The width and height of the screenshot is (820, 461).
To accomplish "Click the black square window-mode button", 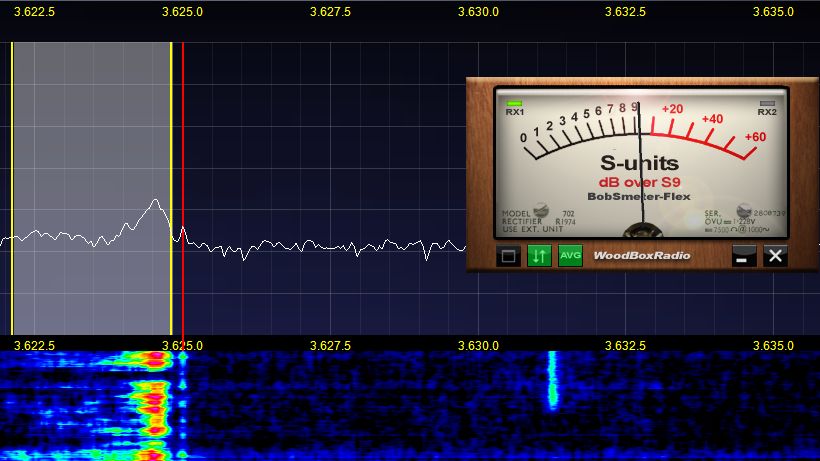I will click(509, 255).
